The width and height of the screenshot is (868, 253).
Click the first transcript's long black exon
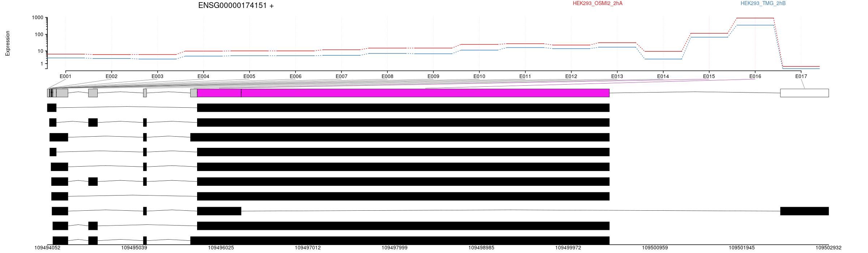403,108
